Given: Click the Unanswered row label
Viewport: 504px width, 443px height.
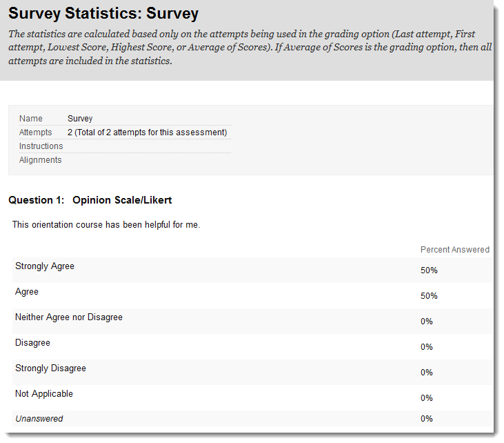Looking at the screenshot, I should [x=39, y=419].
